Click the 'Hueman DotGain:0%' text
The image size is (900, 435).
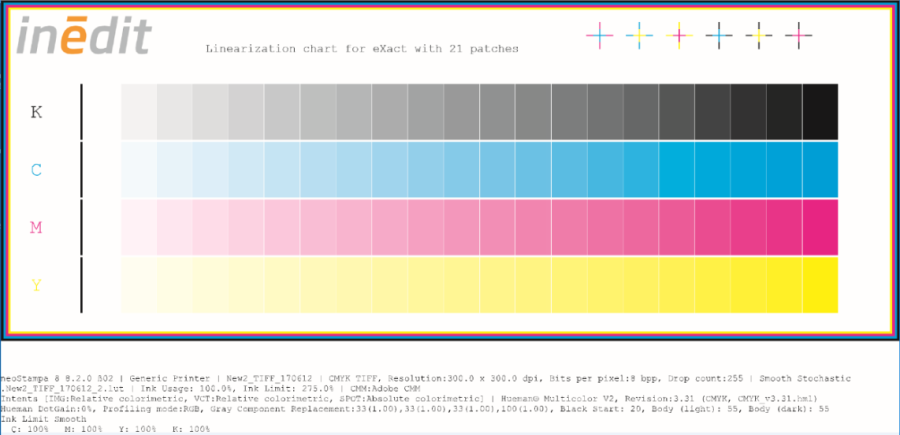click(47, 409)
